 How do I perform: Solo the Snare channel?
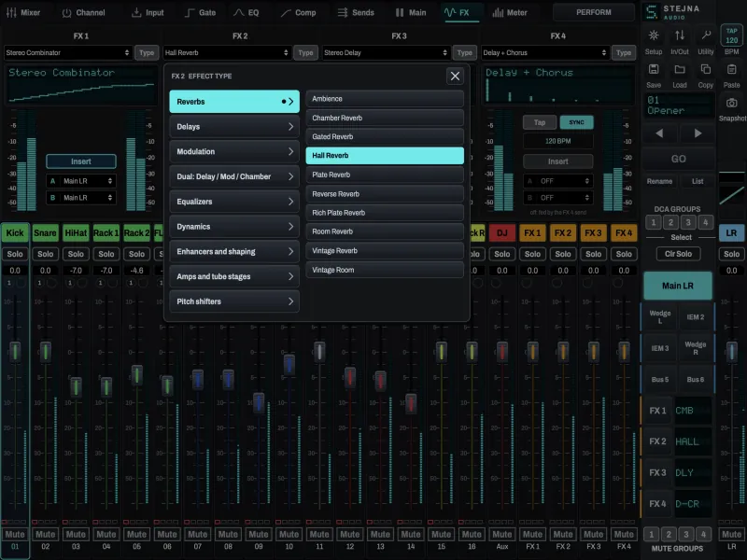[45, 254]
